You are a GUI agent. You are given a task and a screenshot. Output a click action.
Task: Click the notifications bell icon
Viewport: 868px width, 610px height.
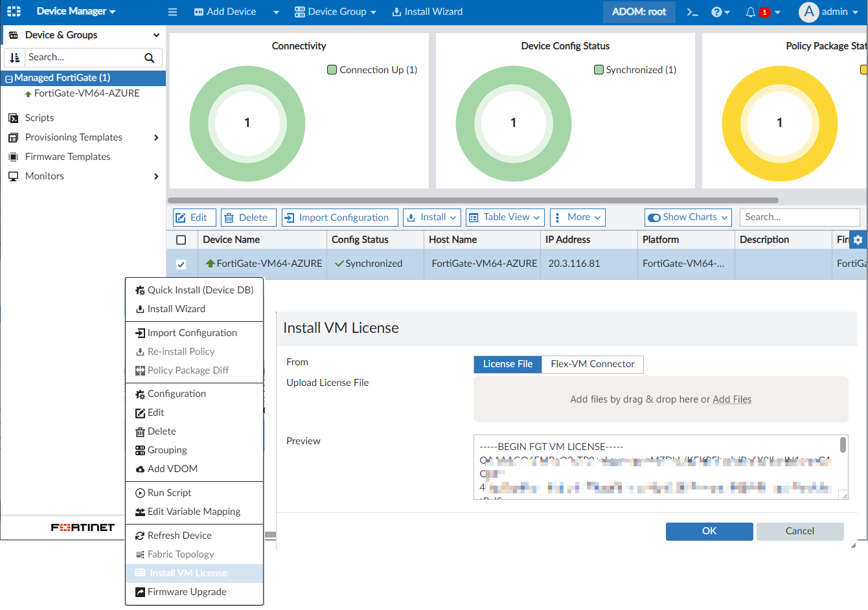pos(750,12)
